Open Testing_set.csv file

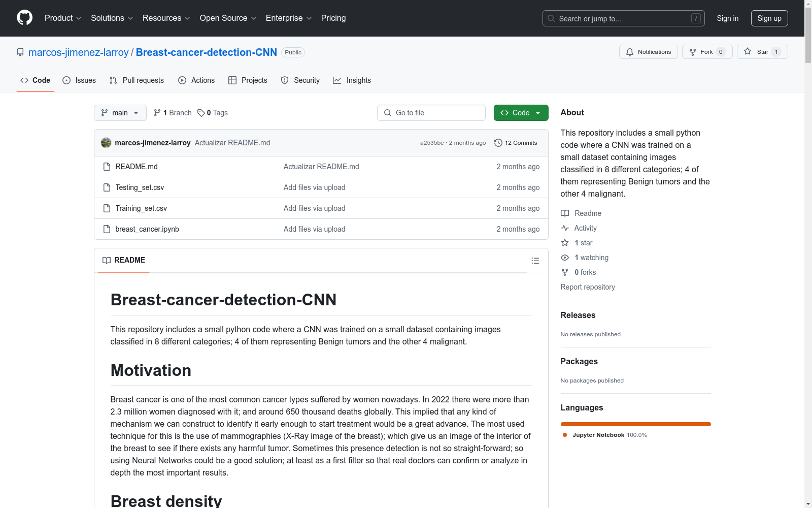pyautogui.click(x=140, y=187)
